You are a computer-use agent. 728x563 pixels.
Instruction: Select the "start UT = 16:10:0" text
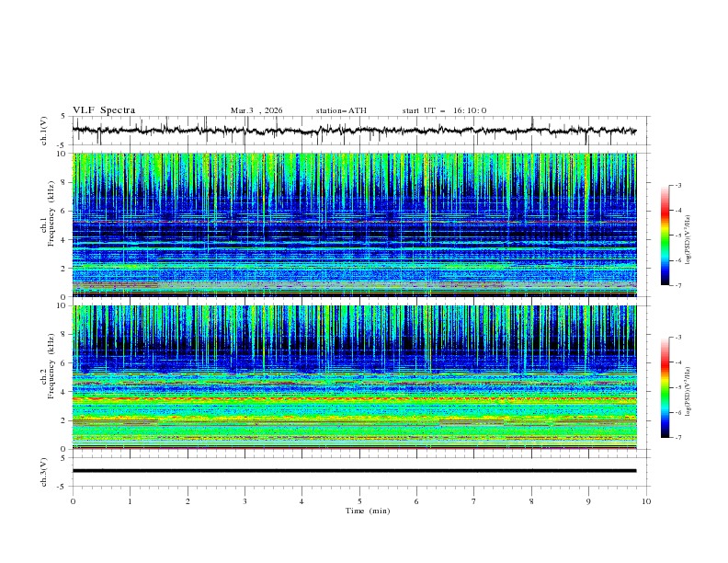pos(444,110)
